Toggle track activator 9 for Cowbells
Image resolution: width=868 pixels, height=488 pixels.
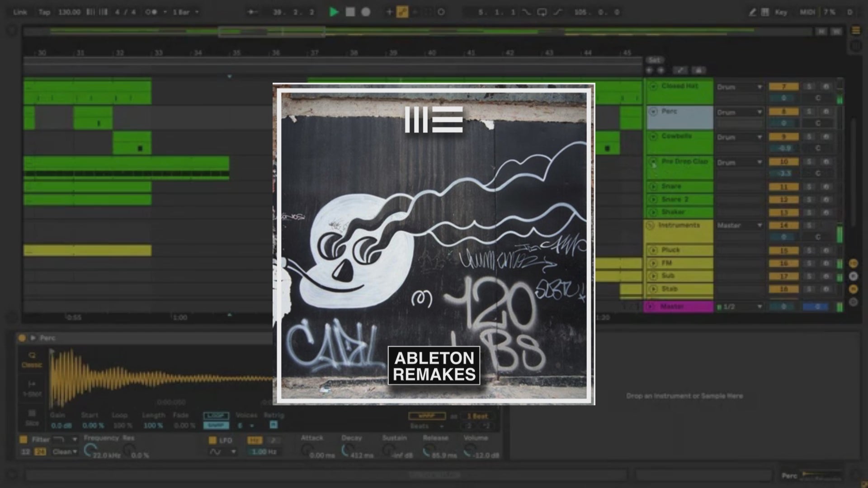pyautogui.click(x=784, y=137)
